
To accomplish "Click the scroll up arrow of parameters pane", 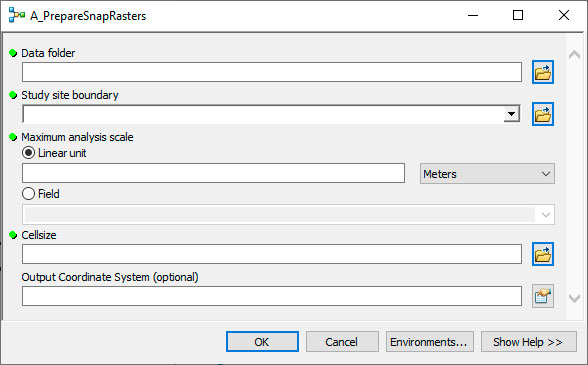I will coord(574,55).
